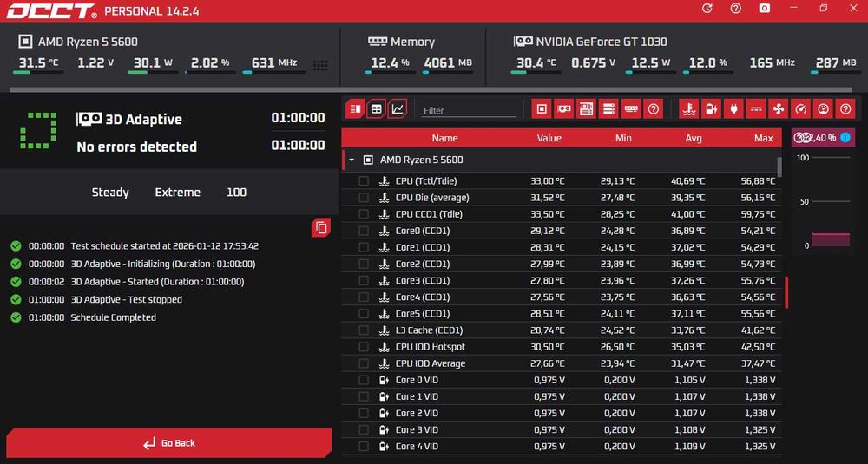Tick the CPU IOD Hotspot checkbox
The height and width of the screenshot is (464, 868).
(x=363, y=347)
